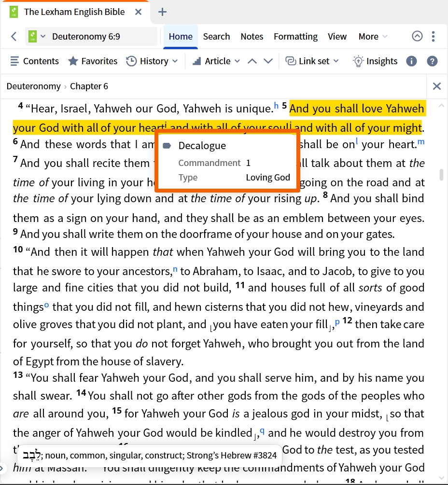Click 'Loving God' type value in popup
Screen dimensions: 448x485
[268, 178]
